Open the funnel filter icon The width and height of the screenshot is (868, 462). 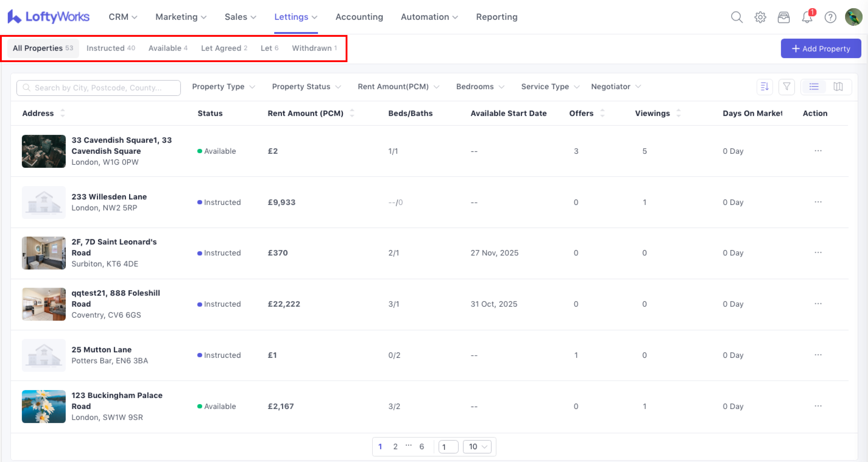(x=787, y=87)
